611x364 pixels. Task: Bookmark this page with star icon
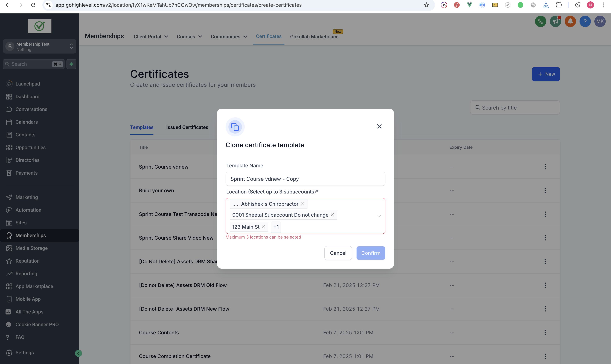pos(426,5)
